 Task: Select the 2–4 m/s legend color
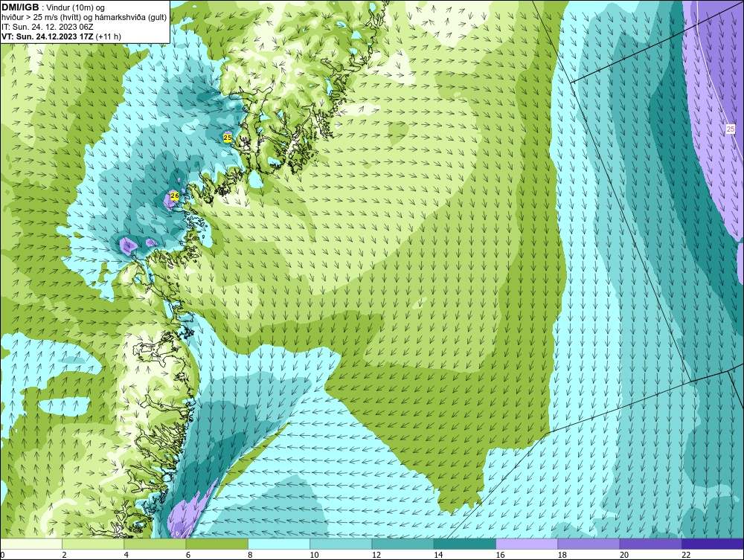(x=93, y=544)
